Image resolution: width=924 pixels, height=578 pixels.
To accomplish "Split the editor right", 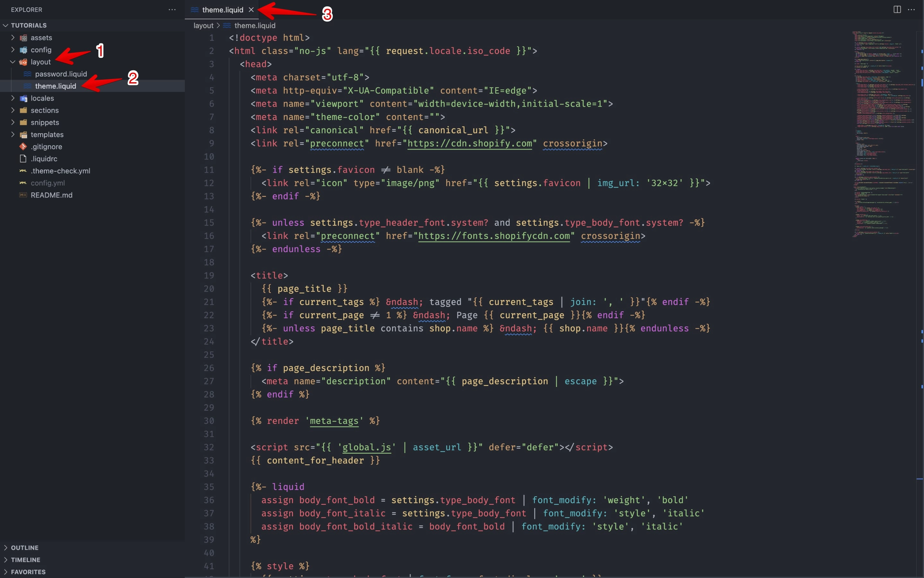I will coord(897,10).
